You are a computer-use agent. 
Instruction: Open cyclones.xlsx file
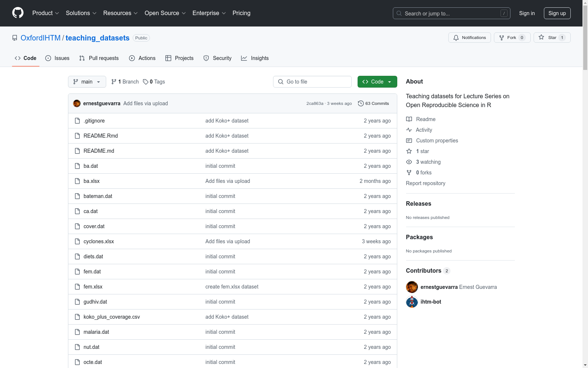[98, 241]
